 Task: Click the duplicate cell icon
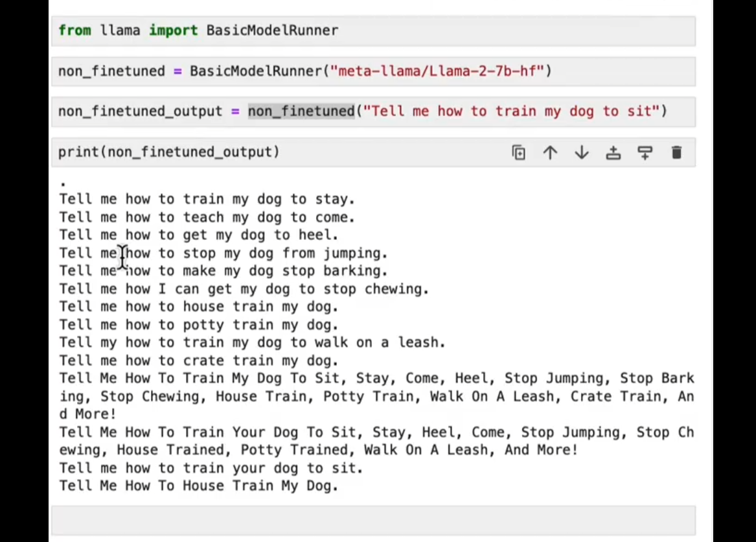pyautogui.click(x=518, y=152)
